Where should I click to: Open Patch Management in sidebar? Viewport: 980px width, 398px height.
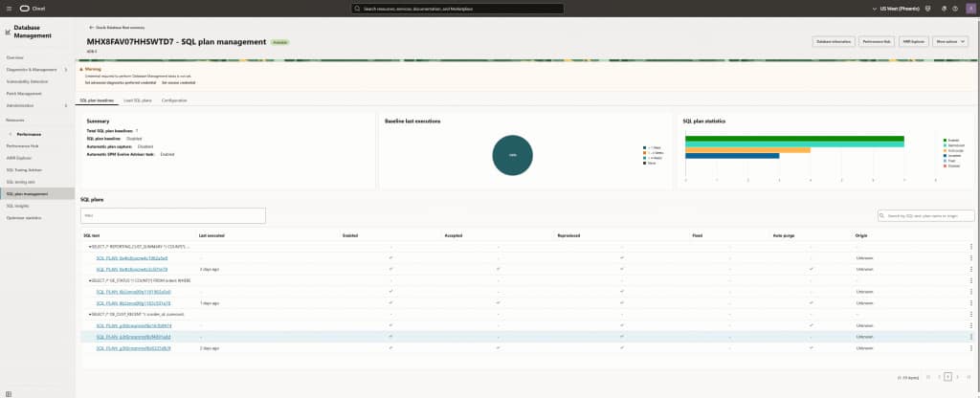pyautogui.click(x=24, y=94)
